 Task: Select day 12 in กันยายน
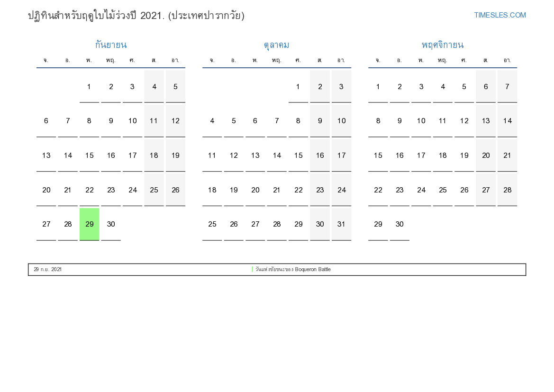(x=176, y=121)
